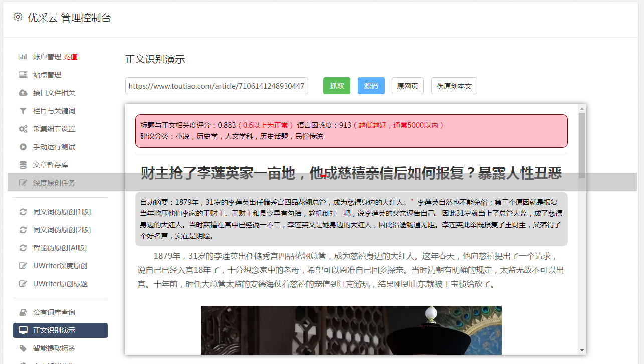
Task: Click the refresh icon for 同义词伪原创[2版]
Action: tap(23, 230)
